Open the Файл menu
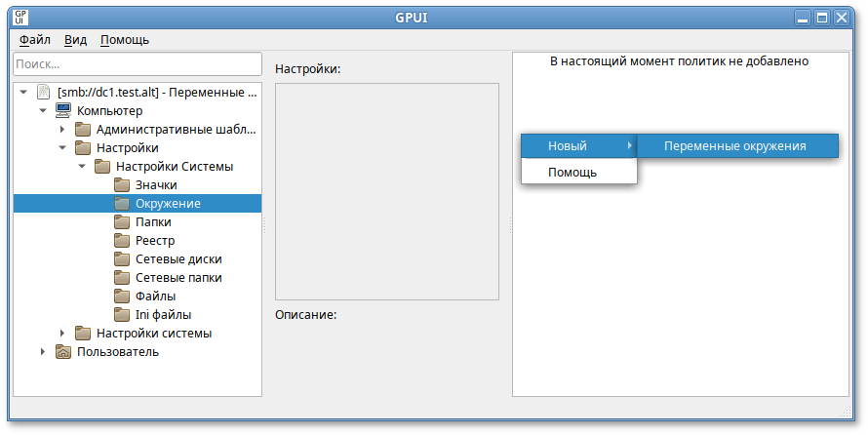 pyautogui.click(x=35, y=40)
